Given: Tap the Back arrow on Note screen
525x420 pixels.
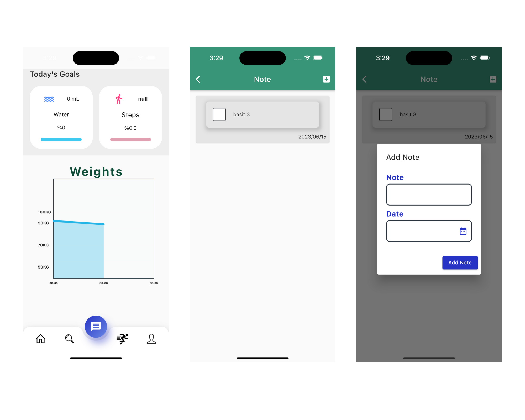Looking at the screenshot, I should point(198,79).
